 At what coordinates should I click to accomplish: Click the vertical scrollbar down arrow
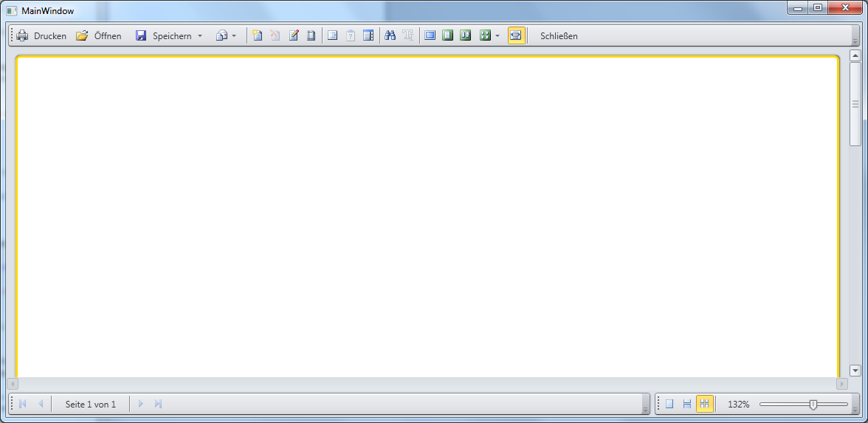[855, 371]
